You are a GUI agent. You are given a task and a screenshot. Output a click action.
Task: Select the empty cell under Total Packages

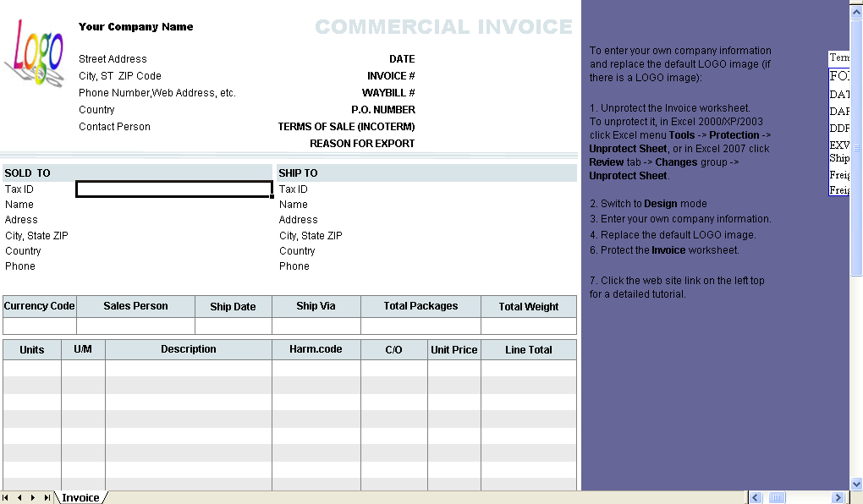coord(421,326)
